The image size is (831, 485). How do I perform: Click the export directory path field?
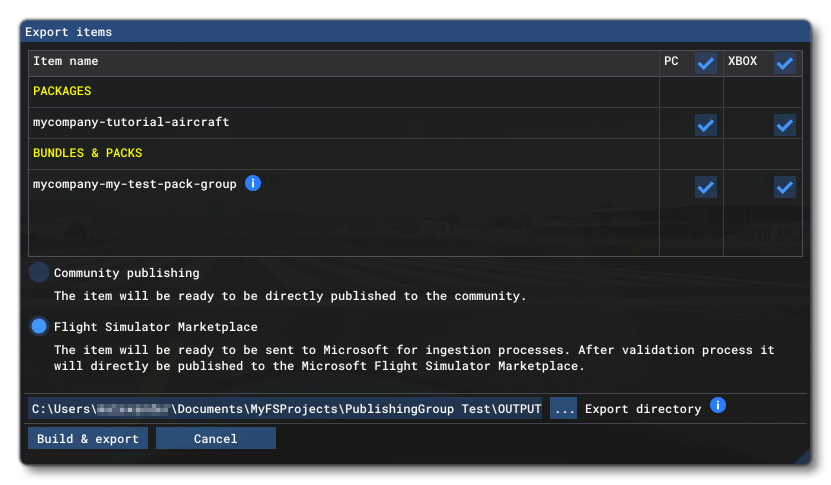point(286,409)
